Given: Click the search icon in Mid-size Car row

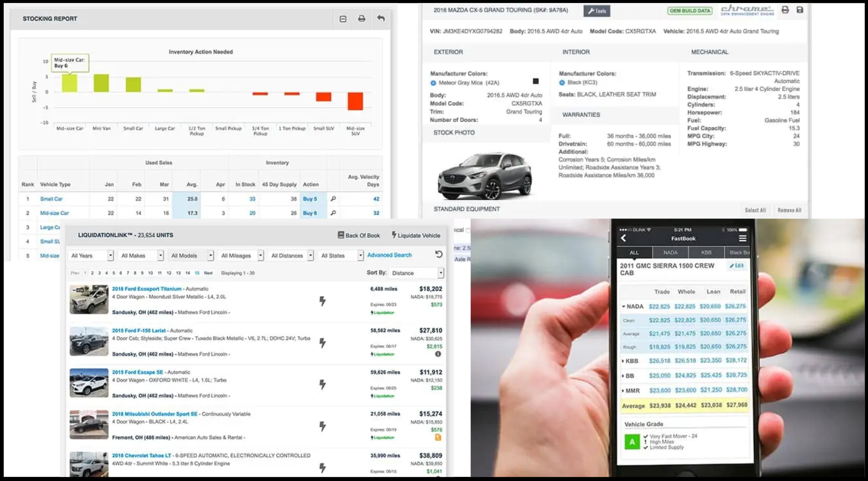Looking at the screenshot, I should 333,213.
